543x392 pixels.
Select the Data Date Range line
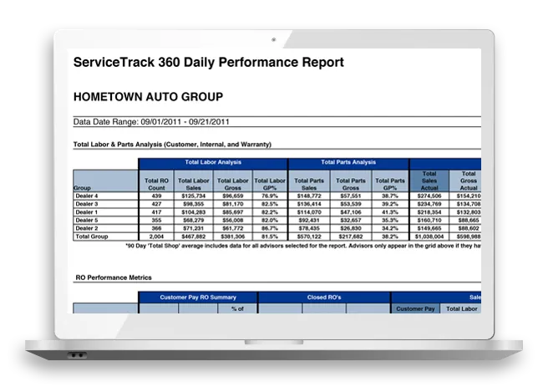(151, 122)
